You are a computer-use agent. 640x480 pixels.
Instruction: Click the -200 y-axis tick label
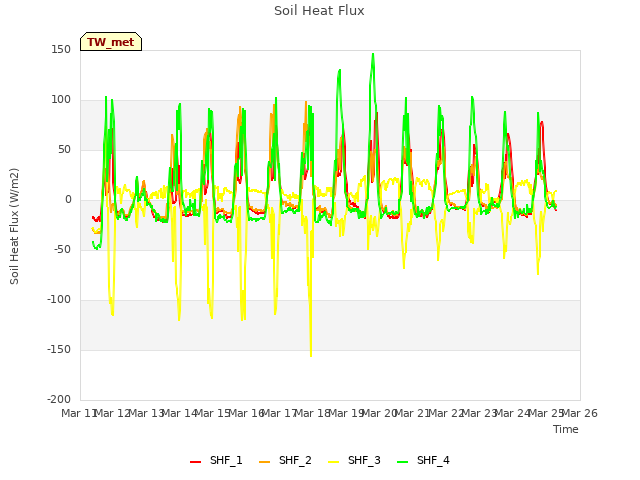[59, 399]
